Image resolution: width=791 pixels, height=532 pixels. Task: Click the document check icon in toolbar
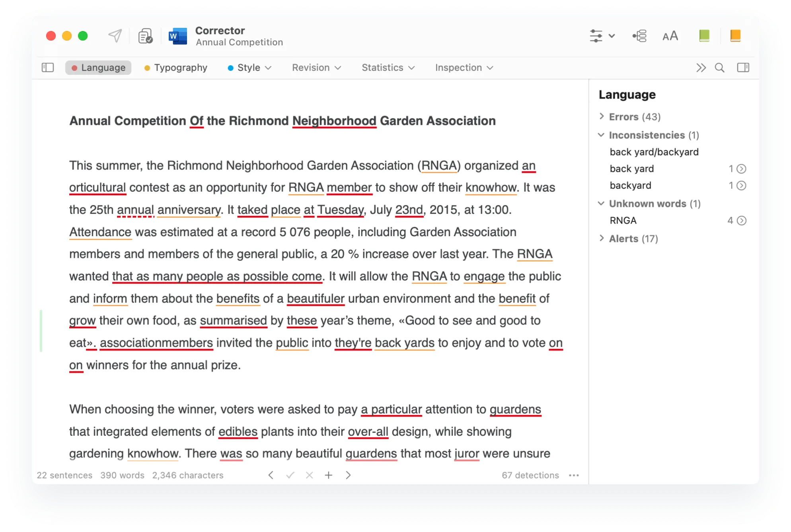[x=145, y=36]
